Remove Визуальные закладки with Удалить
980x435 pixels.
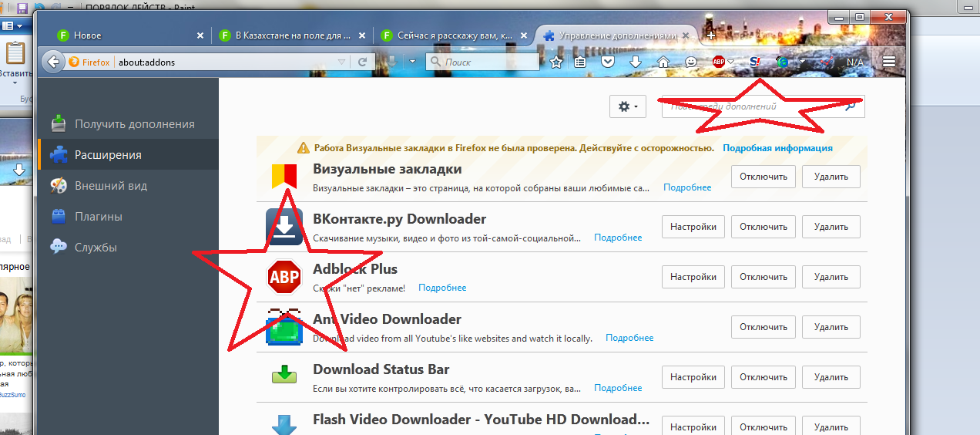[x=831, y=177]
